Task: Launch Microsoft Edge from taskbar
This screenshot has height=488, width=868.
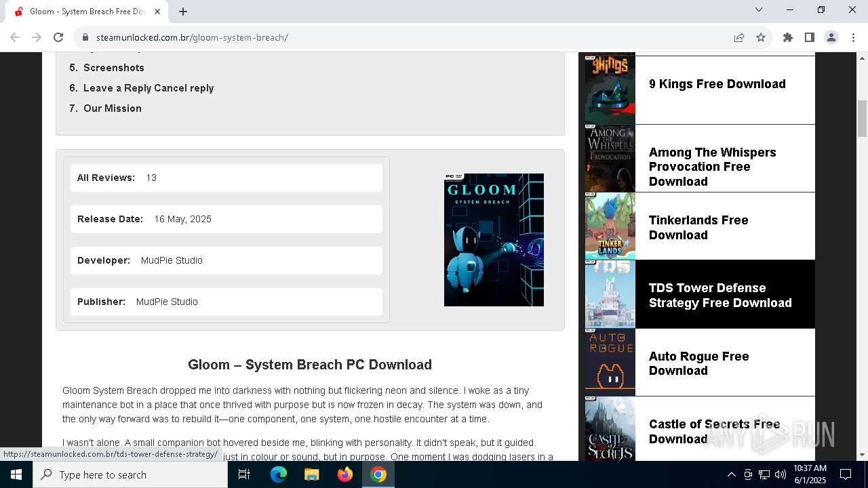Action: (279, 474)
